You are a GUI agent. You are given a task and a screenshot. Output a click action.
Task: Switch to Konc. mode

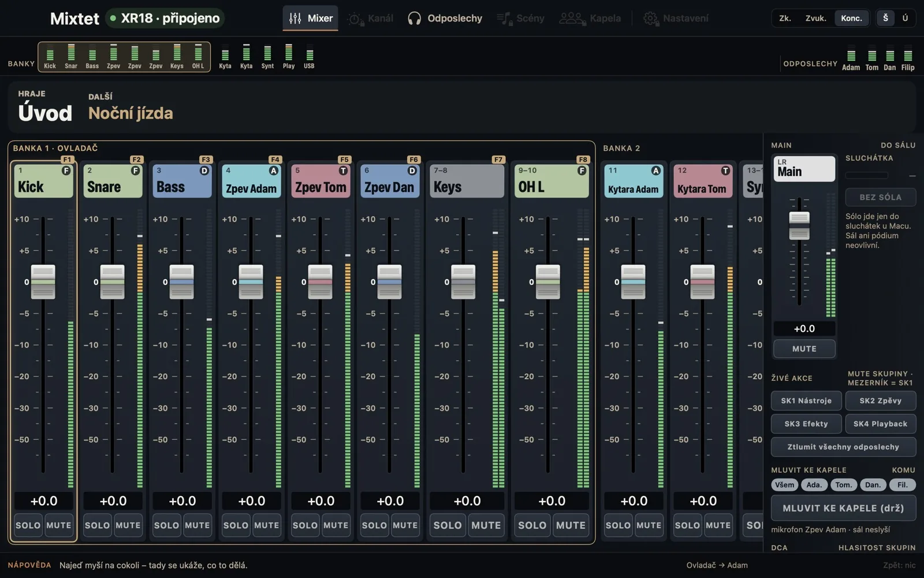tap(851, 18)
